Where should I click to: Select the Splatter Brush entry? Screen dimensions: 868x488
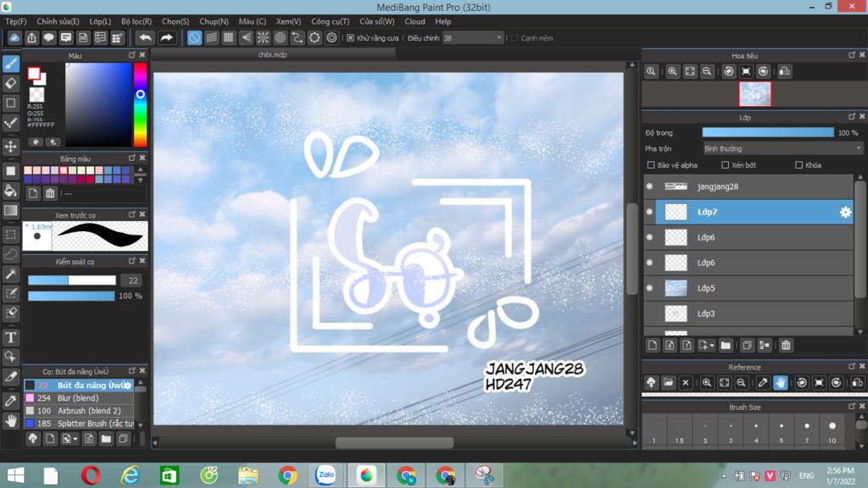click(79, 424)
